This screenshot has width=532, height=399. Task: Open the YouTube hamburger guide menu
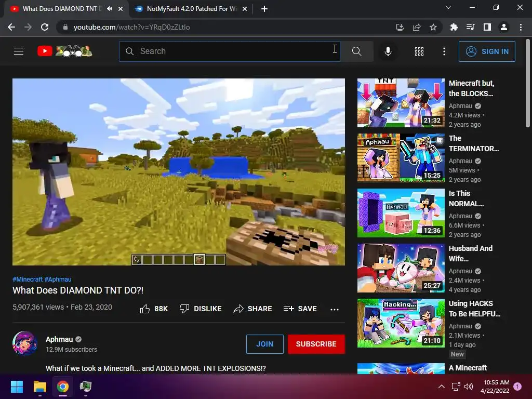(19, 51)
